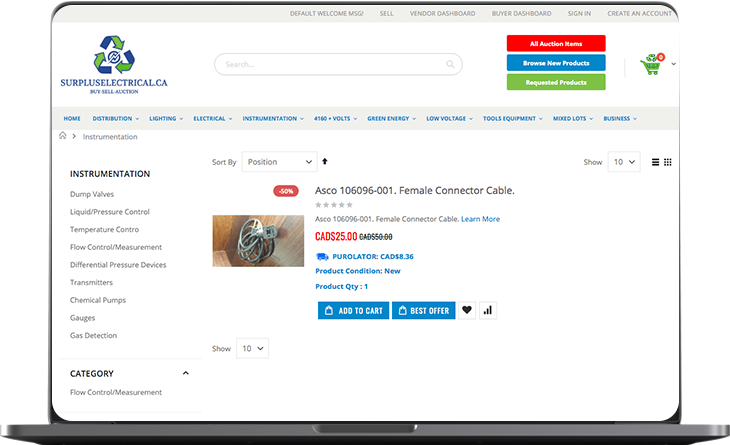Open the Green Energy menu
The height and width of the screenshot is (445, 730).
pyautogui.click(x=392, y=119)
